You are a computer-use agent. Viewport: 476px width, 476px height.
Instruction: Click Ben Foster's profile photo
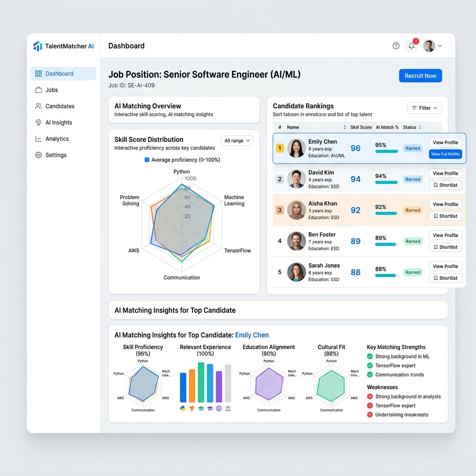pyautogui.click(x=296, y=241)
